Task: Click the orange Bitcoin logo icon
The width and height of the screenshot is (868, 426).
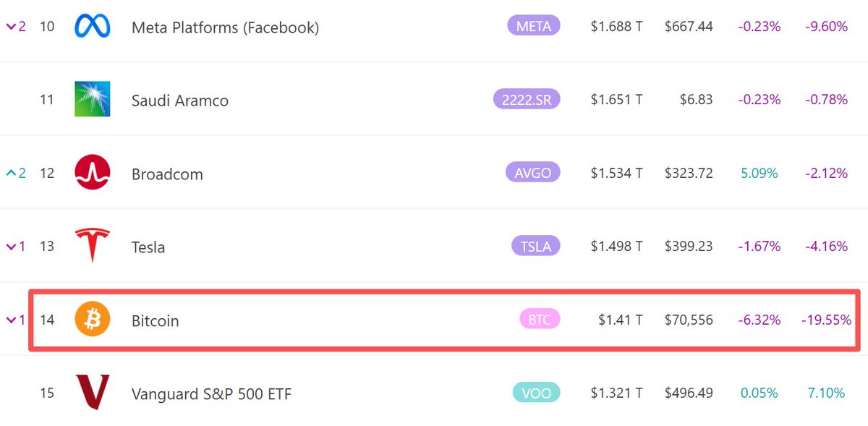Action: coord(93,320)
